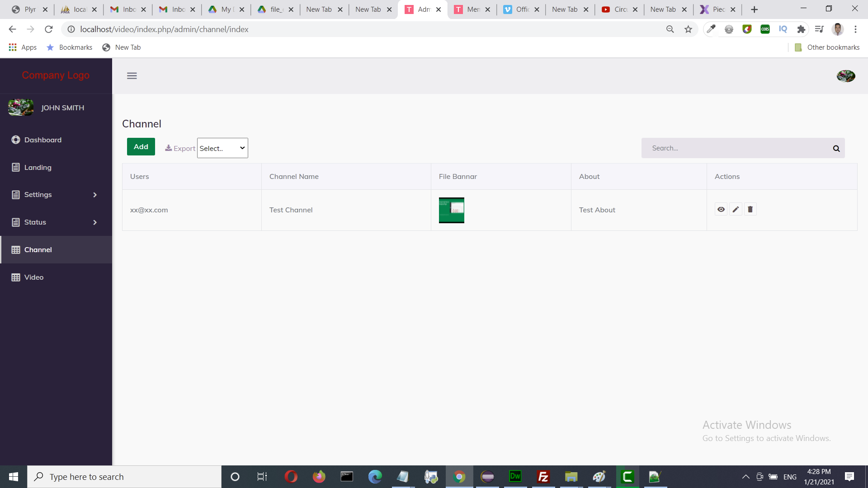Open the Select.. dropdown
This screenshot has height=488, width=868.
[x=222, y=148]
